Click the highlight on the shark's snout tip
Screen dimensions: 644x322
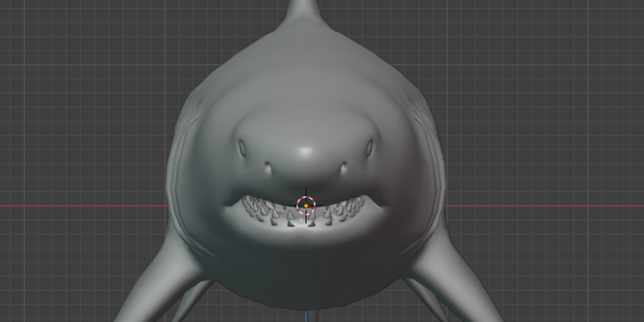click(x=306, y=151)
